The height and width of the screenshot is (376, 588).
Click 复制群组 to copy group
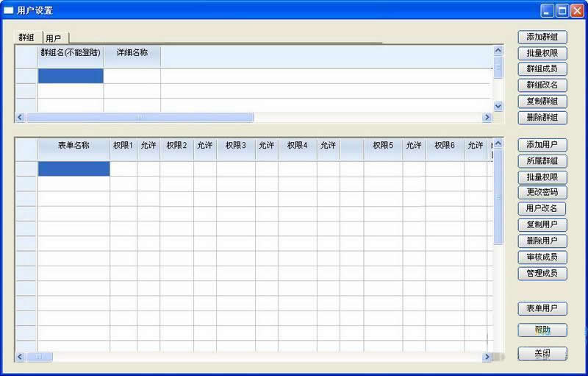(x=542, y=102)
